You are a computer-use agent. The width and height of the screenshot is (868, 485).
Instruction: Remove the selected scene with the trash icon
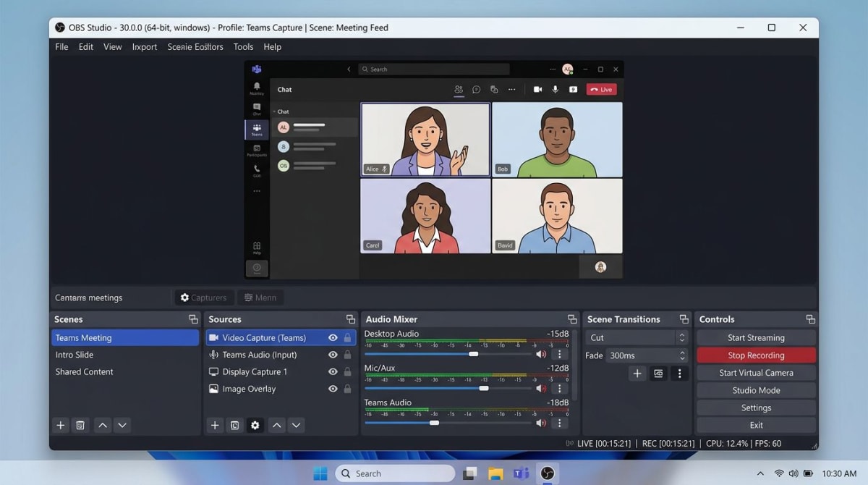click(x=80, y=426)
